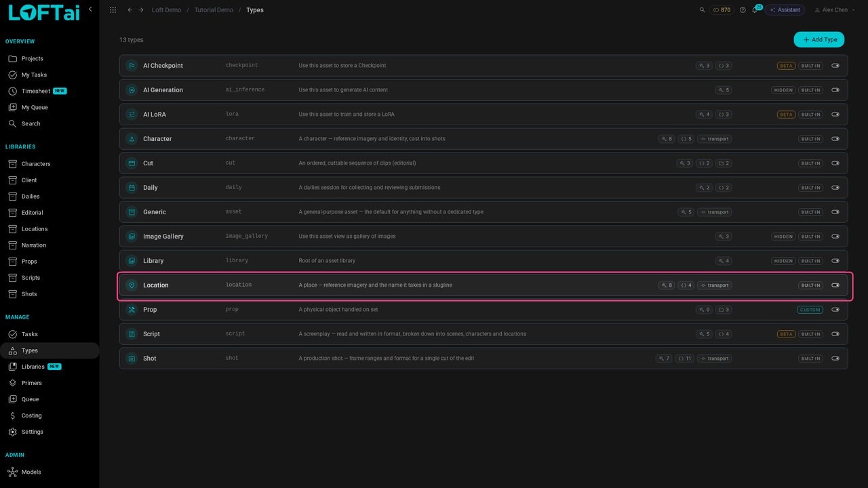The height and width of the screenshot is (488, 868).
Task: Navigate to Loft Demo breadcrumb
Action: tap(166, 10)
